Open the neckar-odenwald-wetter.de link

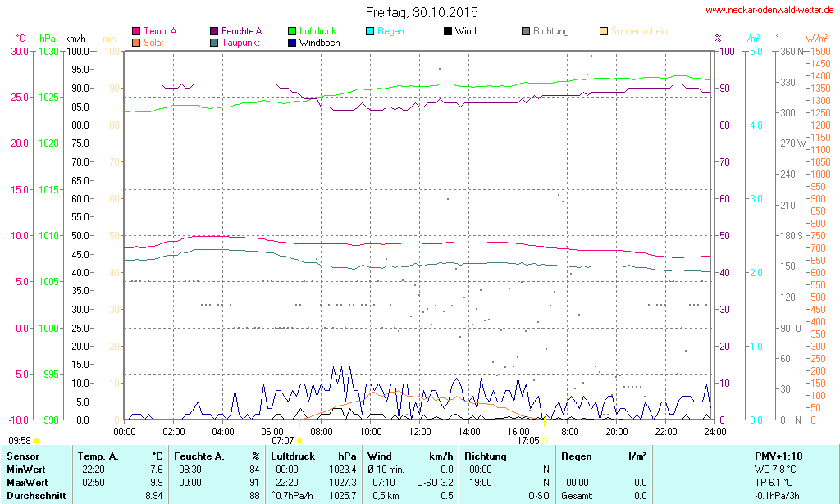pyautogui.click(x=770, y=11)
